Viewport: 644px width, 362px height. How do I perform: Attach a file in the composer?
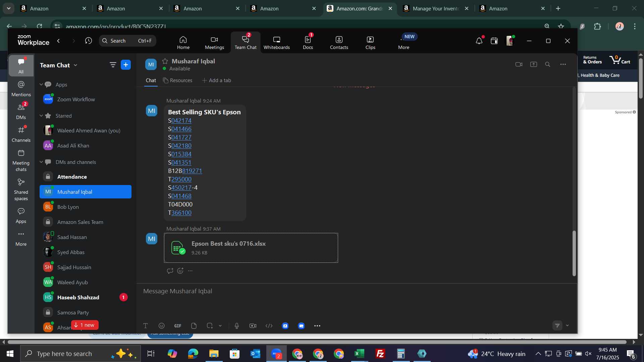[x=194, y=326]
